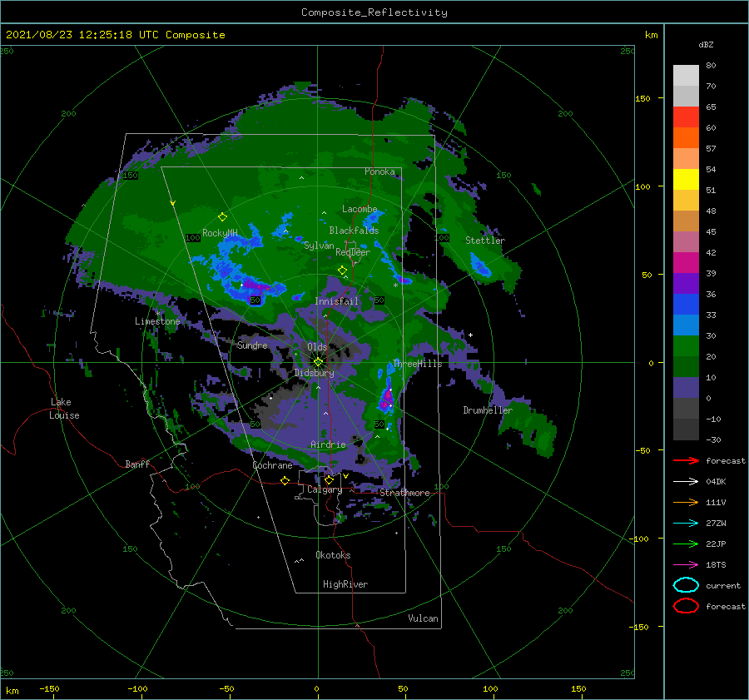Click the -150 tick on bottom axis

tap(50, 688)
